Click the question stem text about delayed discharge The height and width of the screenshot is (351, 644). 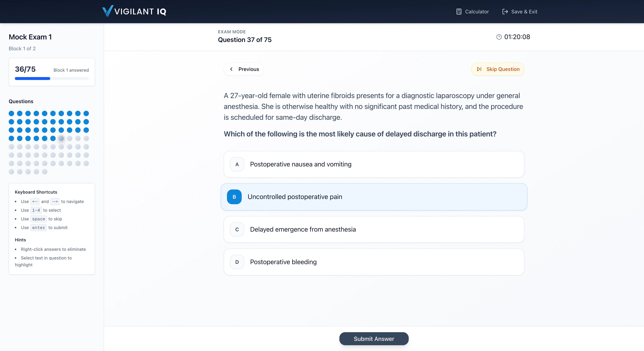click(360, 134)
